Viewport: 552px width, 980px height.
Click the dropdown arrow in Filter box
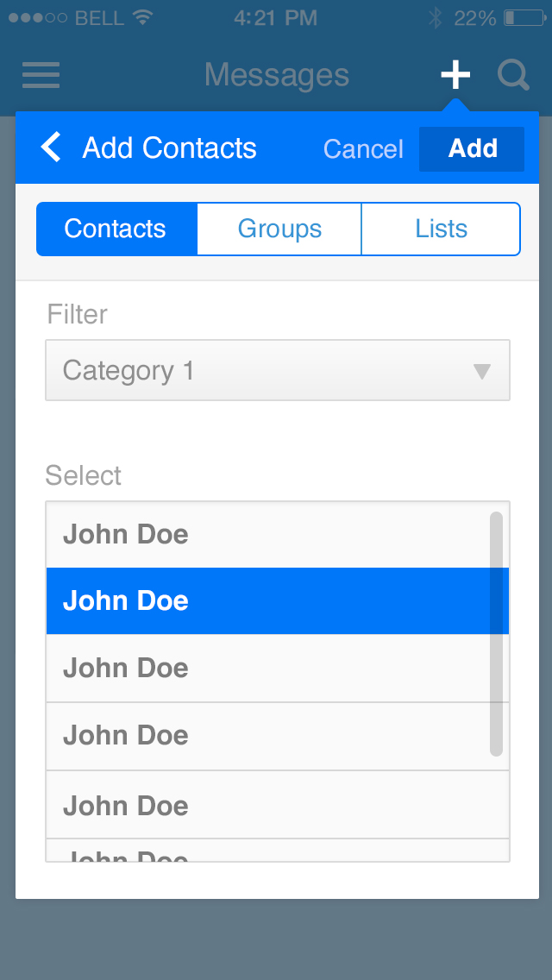482,372
